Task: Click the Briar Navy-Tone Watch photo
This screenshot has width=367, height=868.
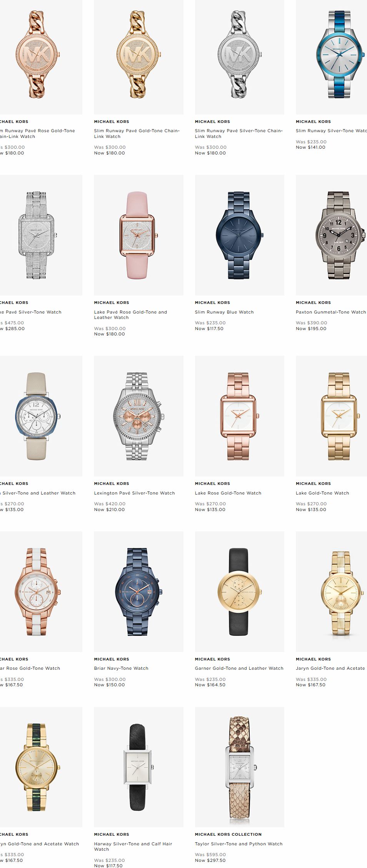Action: tap(138, 591)
